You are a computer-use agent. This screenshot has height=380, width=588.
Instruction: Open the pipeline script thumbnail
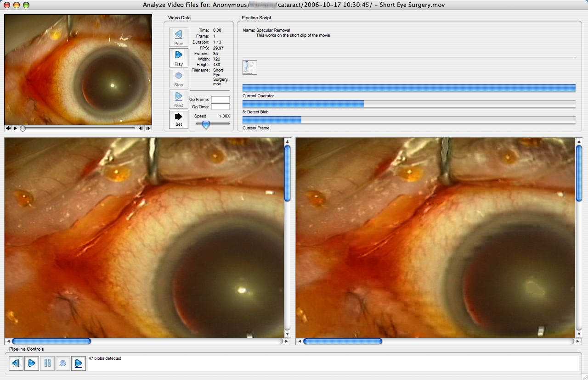click(x=250, y=67)
